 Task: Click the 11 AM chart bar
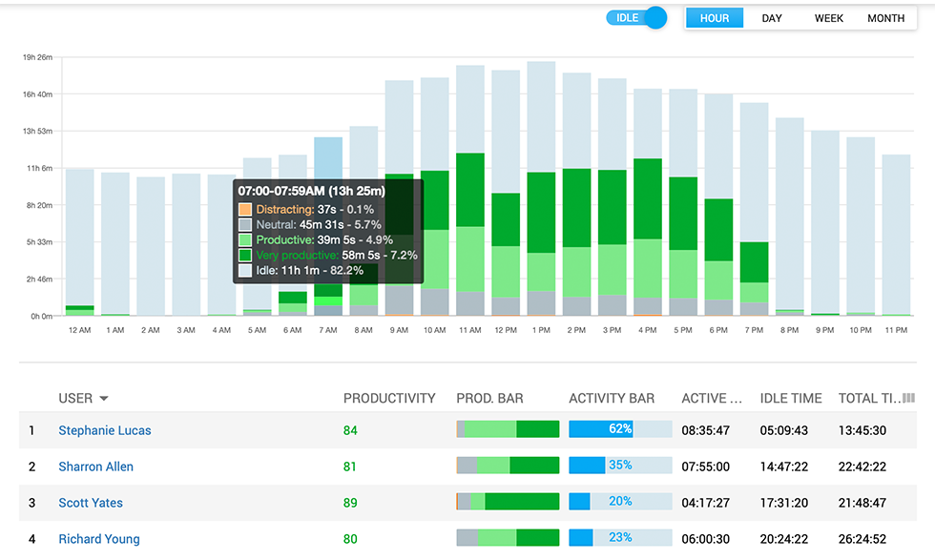(x=470, y=190)
